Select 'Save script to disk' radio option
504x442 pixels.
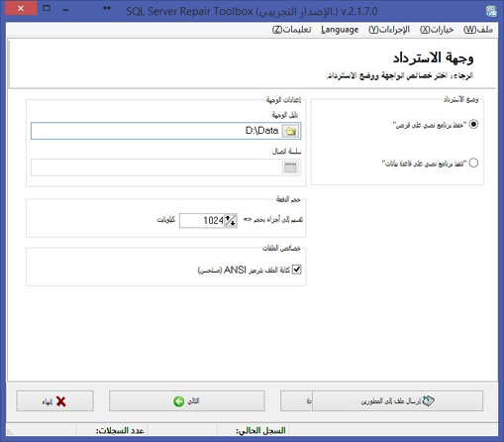click(473, 124)
